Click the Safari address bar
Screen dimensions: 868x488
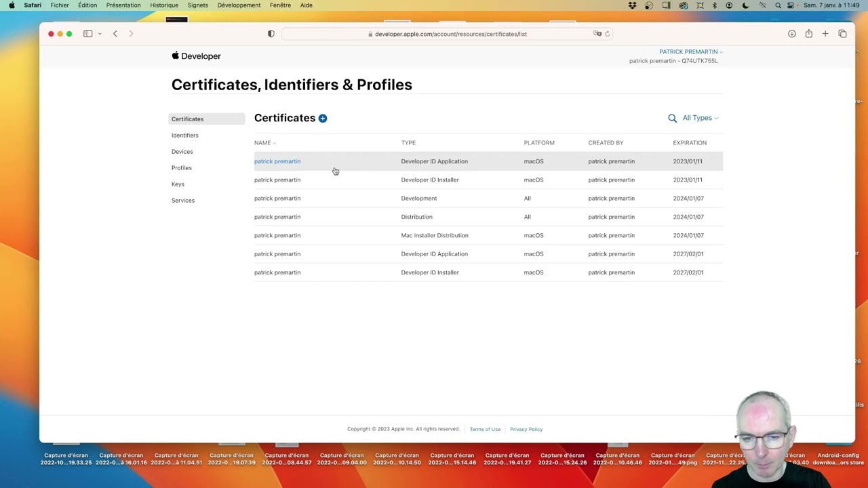coord(448,34)
